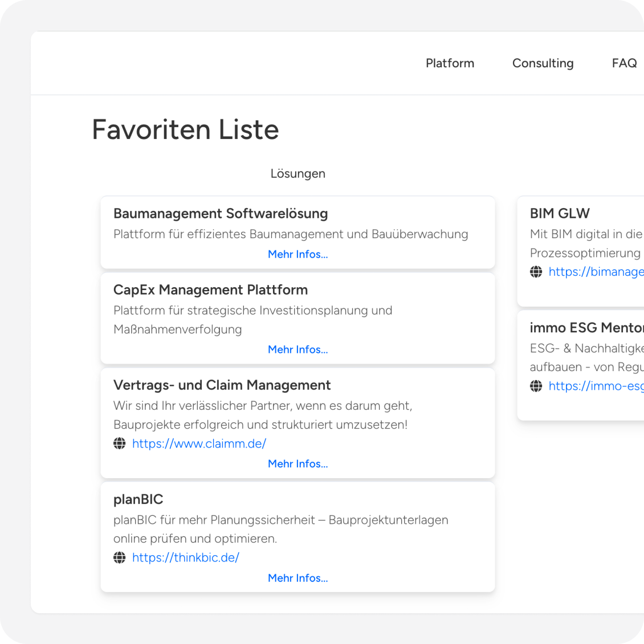Viewport: 644px width, 644px height.
Task: Open Mehr Infos for Baumanagement Softwarelösung
Action: pos(297,254)
